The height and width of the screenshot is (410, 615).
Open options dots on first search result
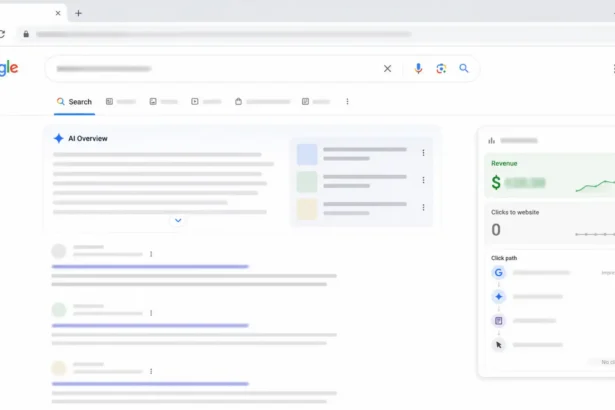tap(151, 254)
